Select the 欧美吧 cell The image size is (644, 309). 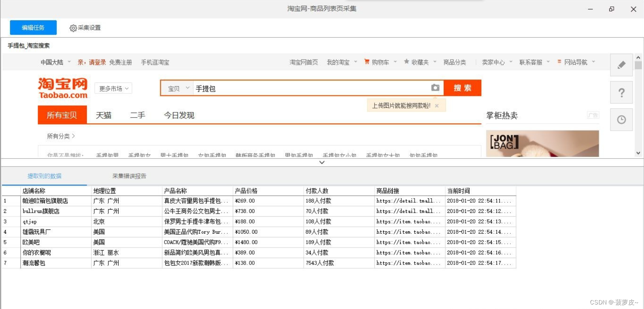(56, 242)
